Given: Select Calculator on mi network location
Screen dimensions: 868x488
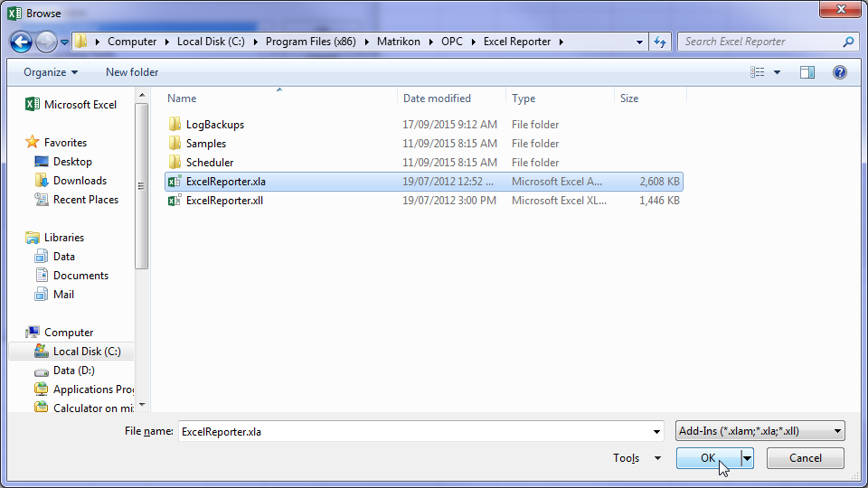Looking at the screenshot, I should point(83,408).
